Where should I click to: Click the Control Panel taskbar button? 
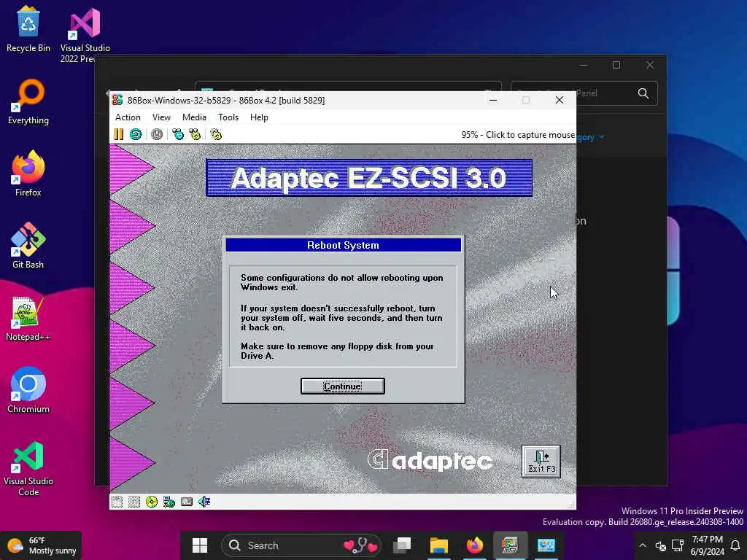546,545
